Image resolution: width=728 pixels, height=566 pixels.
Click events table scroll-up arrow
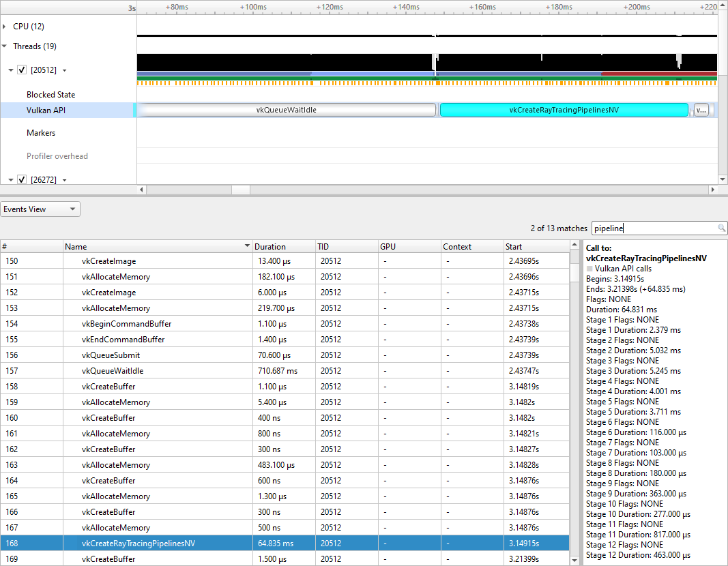pyautogui.click(x=574, y=246)
